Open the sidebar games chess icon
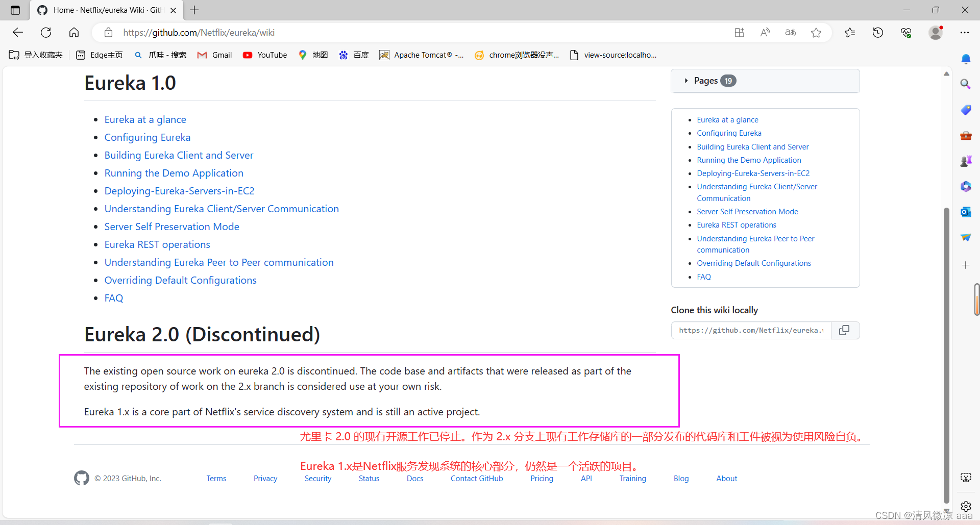 (x=966, y=161)
